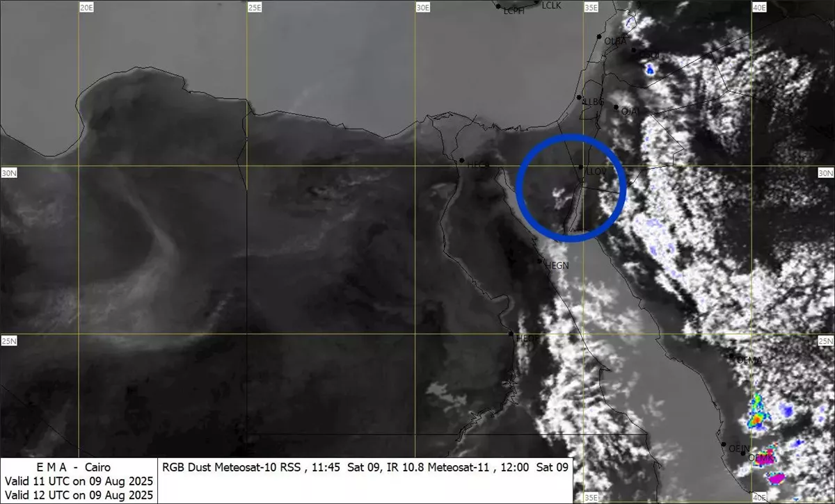This screenshot has height=504, width=835.
Task: Select the OEMA station label
Action: coord(749,361)
